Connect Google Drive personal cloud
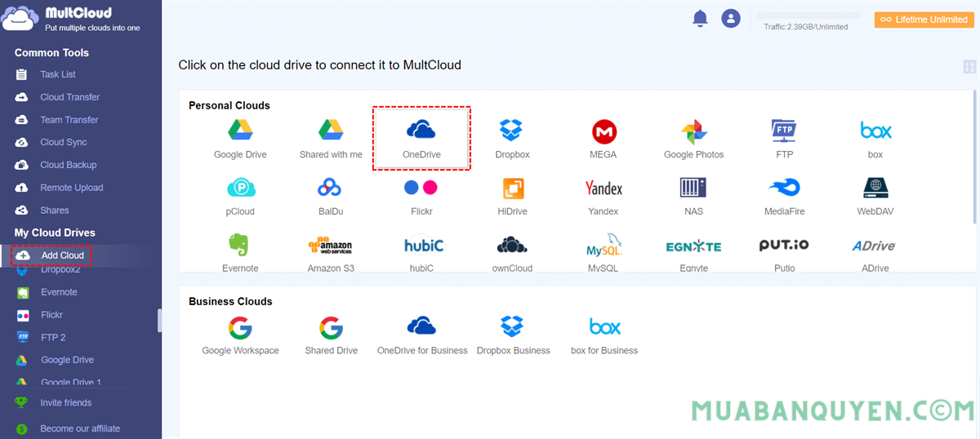The image size is (980, 439). (x=240, y=131)
